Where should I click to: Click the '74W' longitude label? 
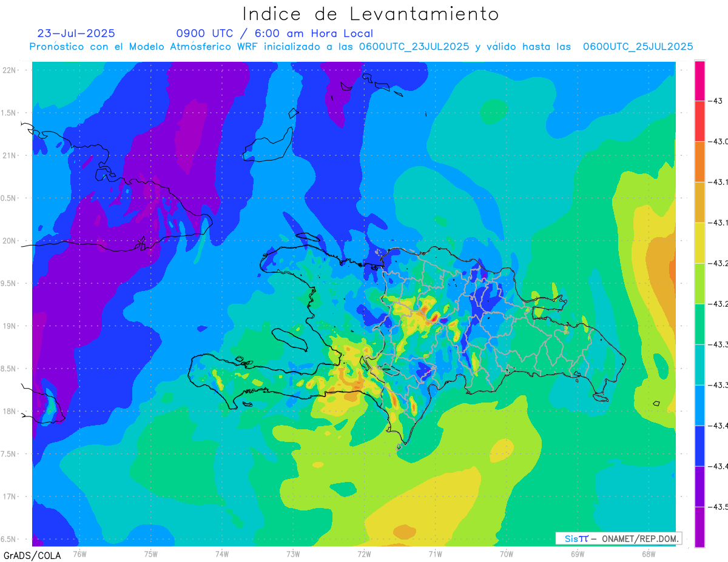tap(221, 554)
